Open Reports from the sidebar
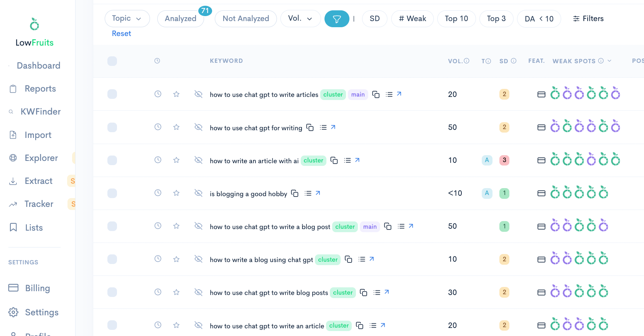The image size is (644, 336). (33, 89)
